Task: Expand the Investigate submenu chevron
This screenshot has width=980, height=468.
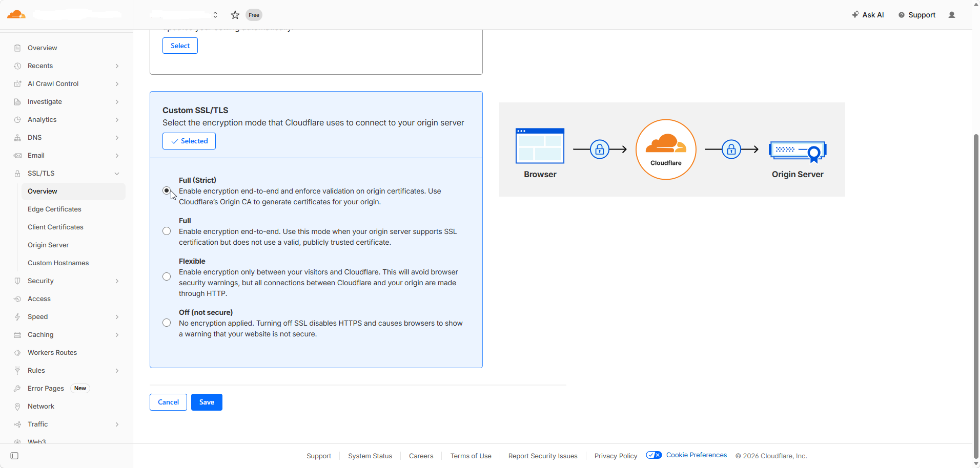Action: click(x=117, y=102)
